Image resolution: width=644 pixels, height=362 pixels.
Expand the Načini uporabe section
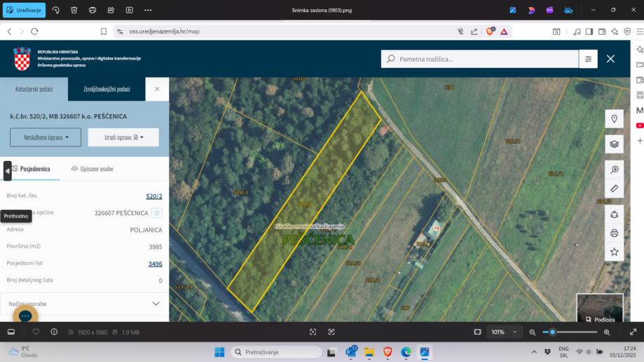point(156,303)
